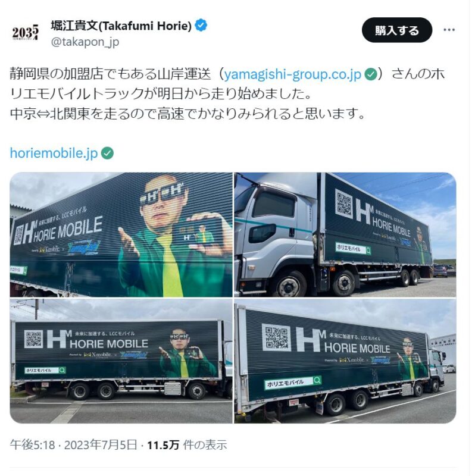The width and height of the screenshot is (475, 476).
Task: Open the @takapon_jp handle
Action: pos(85,42)
